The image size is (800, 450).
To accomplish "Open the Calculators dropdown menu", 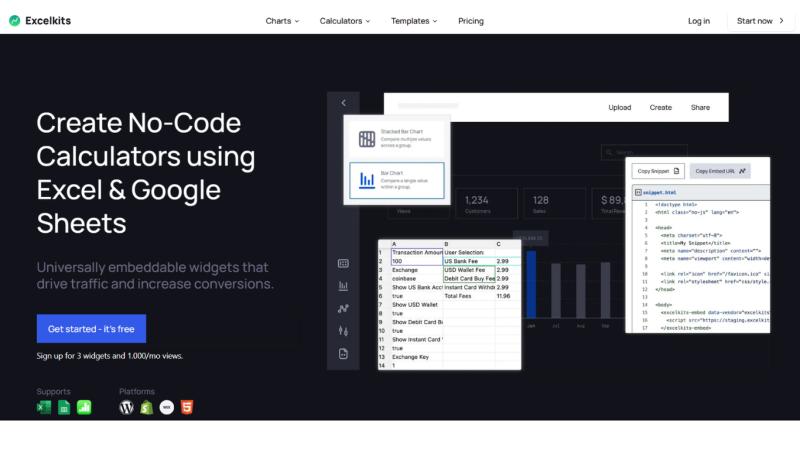I will 344,21.
